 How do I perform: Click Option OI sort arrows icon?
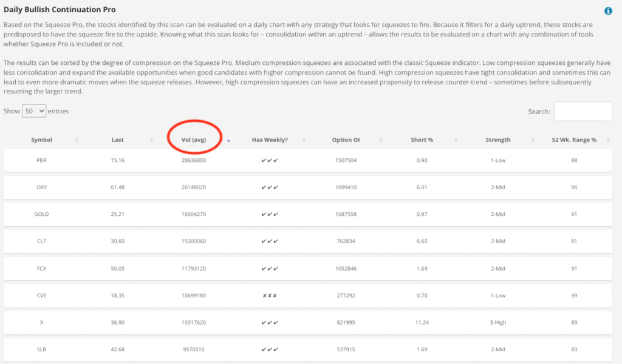point(380,140)
